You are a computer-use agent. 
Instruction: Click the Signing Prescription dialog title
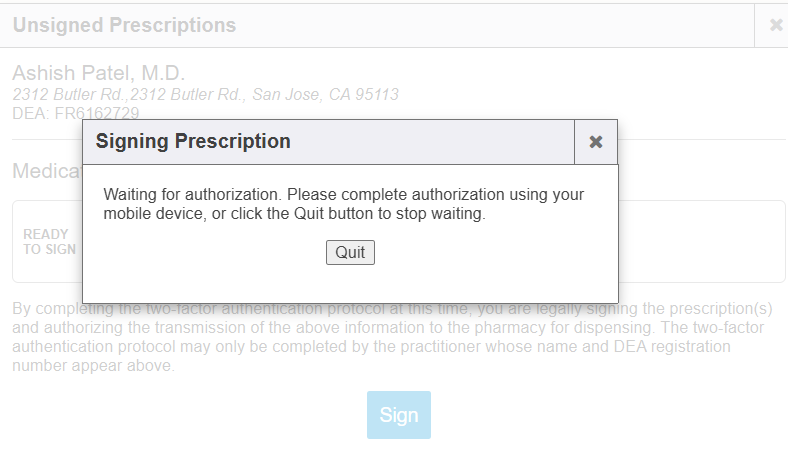click(193, 142)
